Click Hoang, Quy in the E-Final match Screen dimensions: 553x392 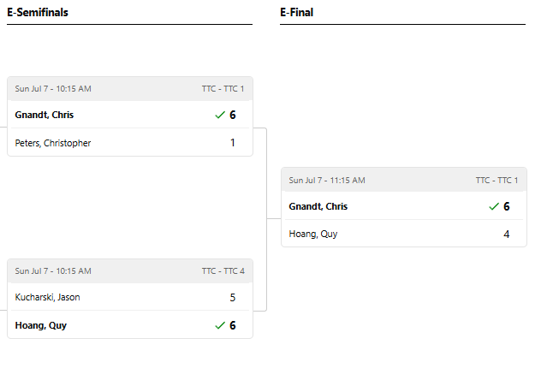(313, 234)
